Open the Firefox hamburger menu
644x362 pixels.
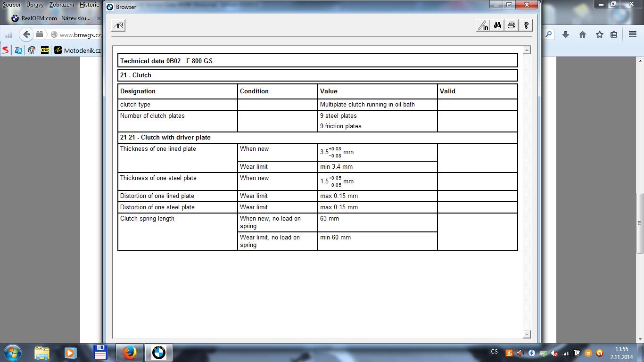[633, 34]
